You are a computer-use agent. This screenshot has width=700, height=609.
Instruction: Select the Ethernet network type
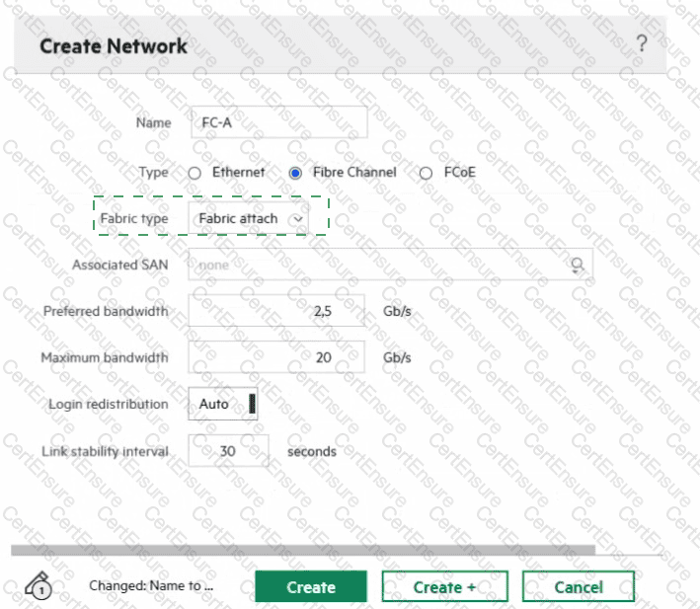coord(194,173)
